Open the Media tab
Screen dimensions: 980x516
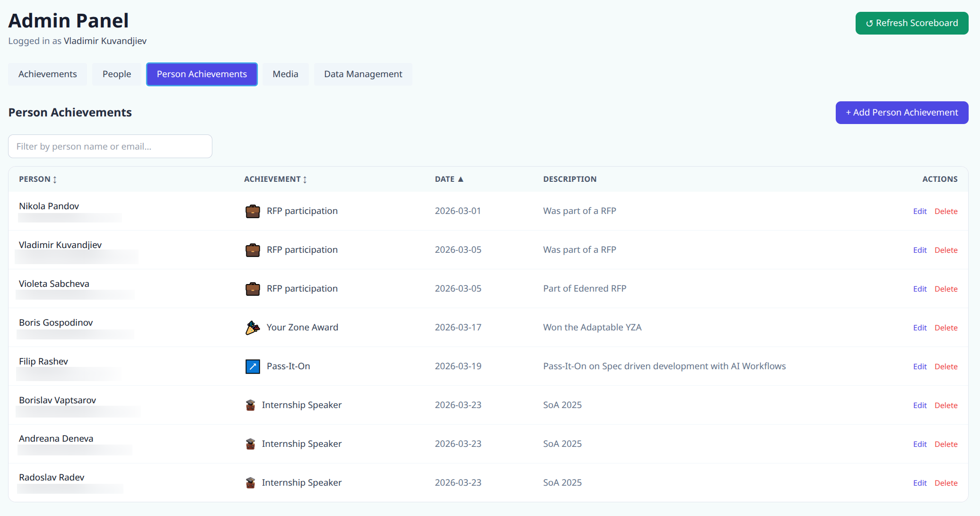point(285,74)
